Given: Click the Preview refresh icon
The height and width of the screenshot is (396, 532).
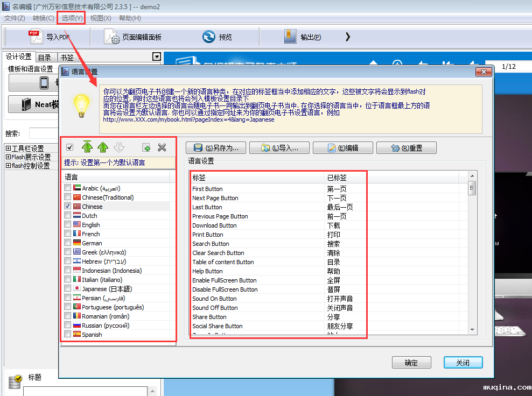Looking at the screenshot, I should click(x=208, y=37).
